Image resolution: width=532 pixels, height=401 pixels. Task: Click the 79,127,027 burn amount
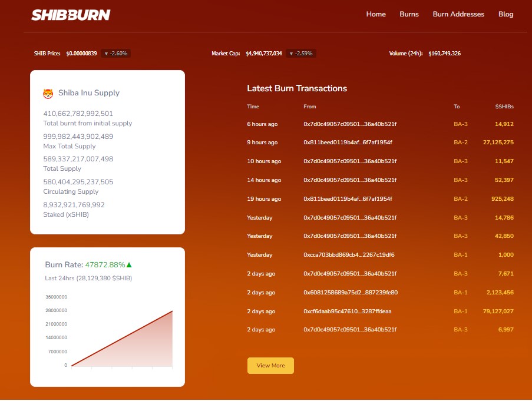(498, 311)
